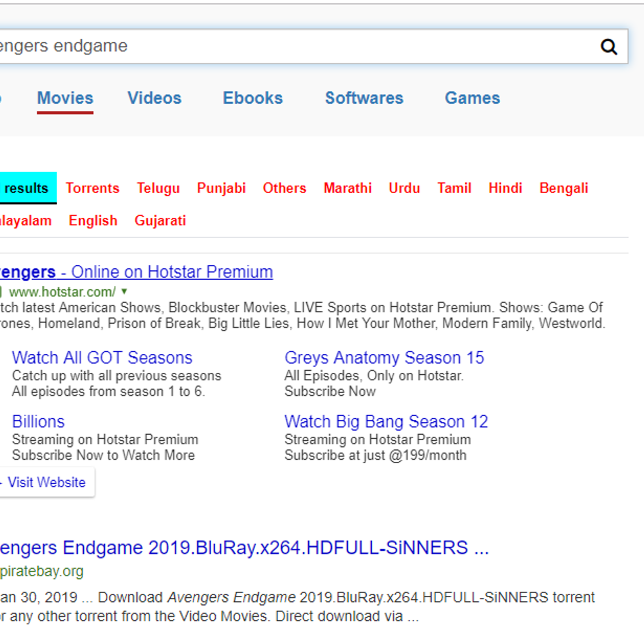Click 'All episodes from season 1 to 6.' text

coord(109,391)
